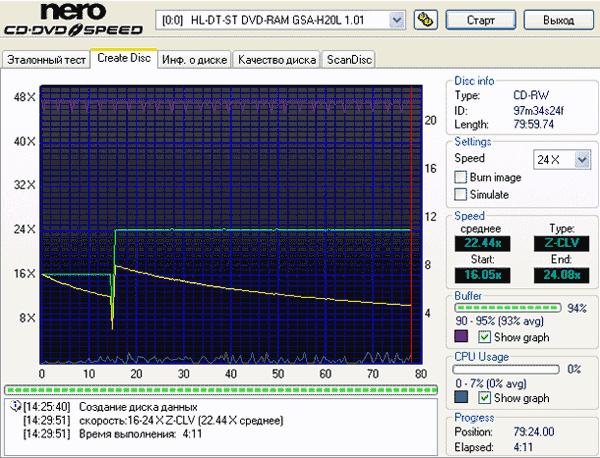Click the log line with скорость:16-24 X Z-CLV
600x458 pixels.
[181, 421]
